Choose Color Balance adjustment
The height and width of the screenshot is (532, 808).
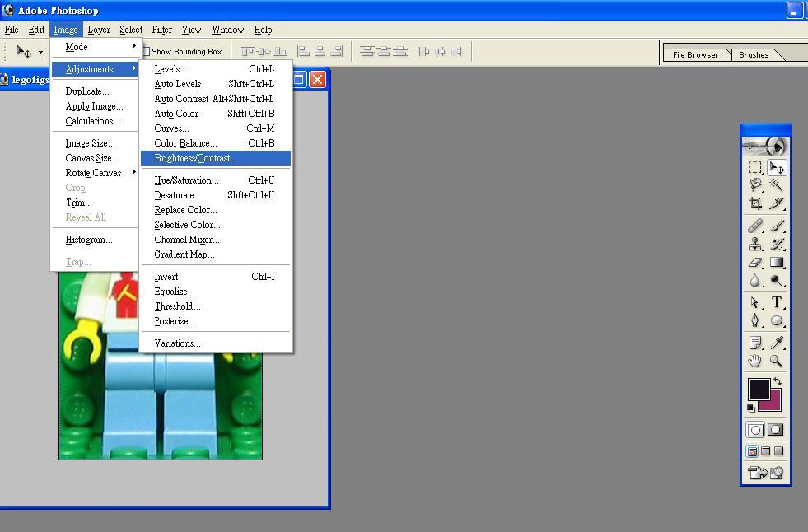pyautogui.click(x=216, y=143)
